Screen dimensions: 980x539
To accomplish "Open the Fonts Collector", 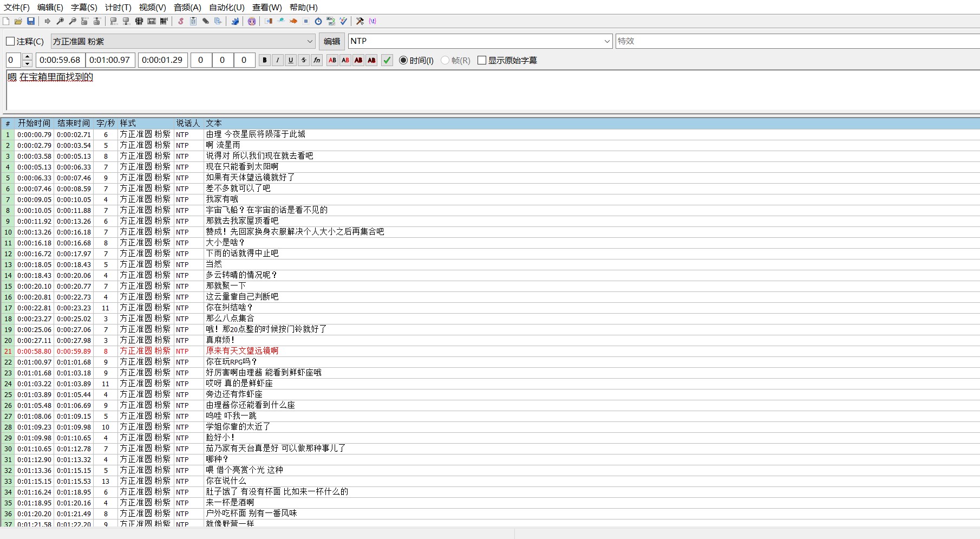I will (218, 21).
